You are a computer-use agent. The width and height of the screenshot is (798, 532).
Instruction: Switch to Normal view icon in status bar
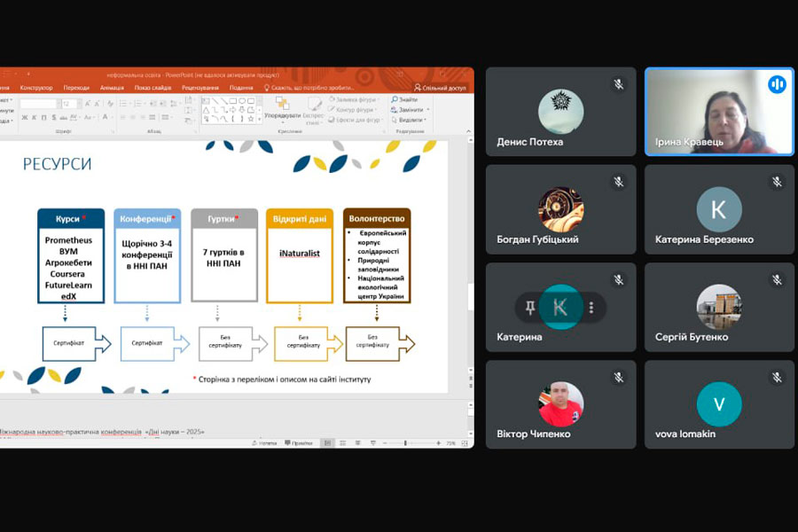(327, 443)
